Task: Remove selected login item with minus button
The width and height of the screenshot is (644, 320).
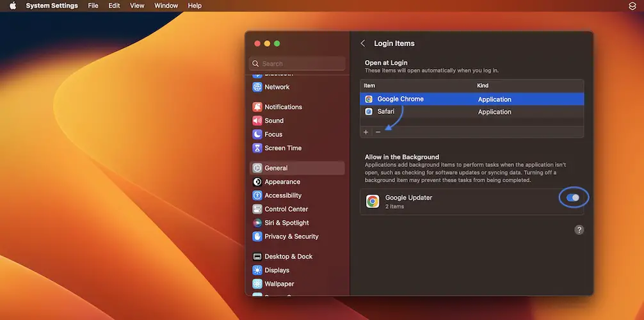Action: [x=378, y=132]
